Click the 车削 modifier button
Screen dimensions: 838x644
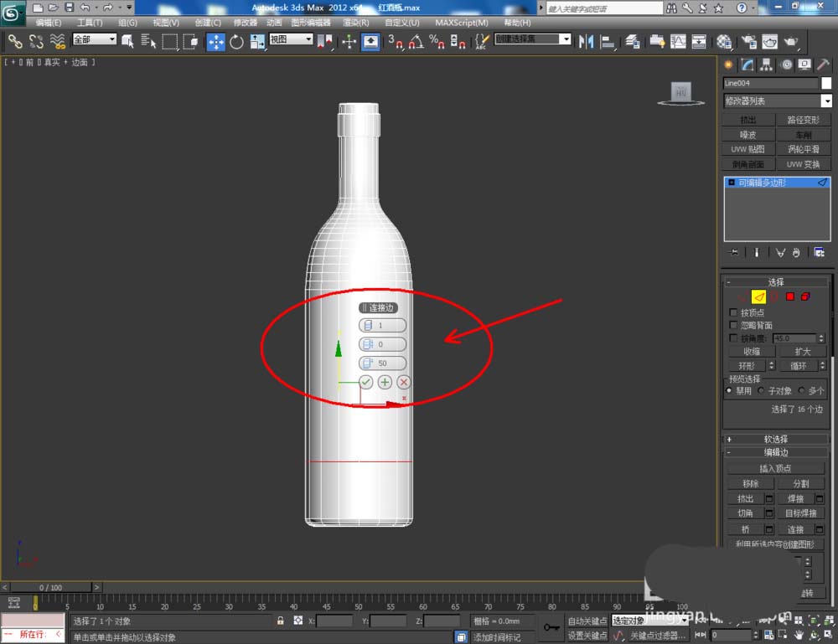click(804, 135)
